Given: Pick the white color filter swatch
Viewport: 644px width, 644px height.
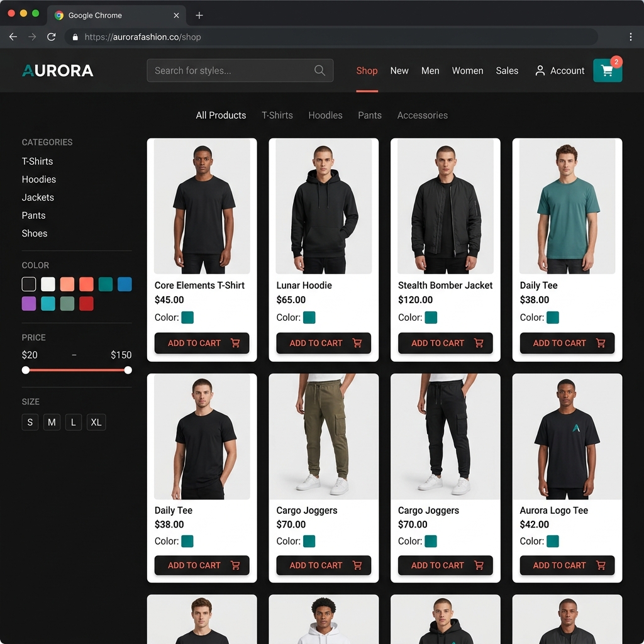Looking at the screenshot, I should coord(48,284).
